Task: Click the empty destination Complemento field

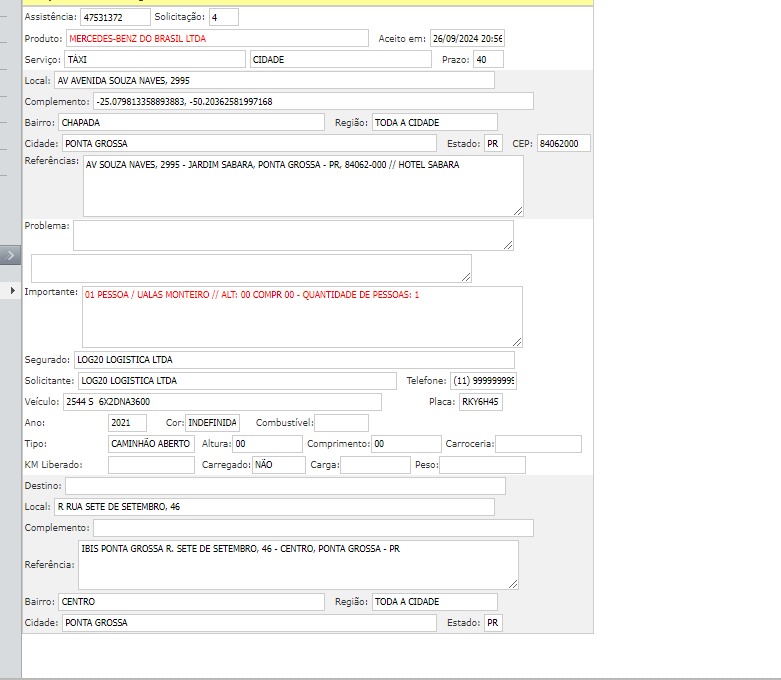Action: click(313, 528)
